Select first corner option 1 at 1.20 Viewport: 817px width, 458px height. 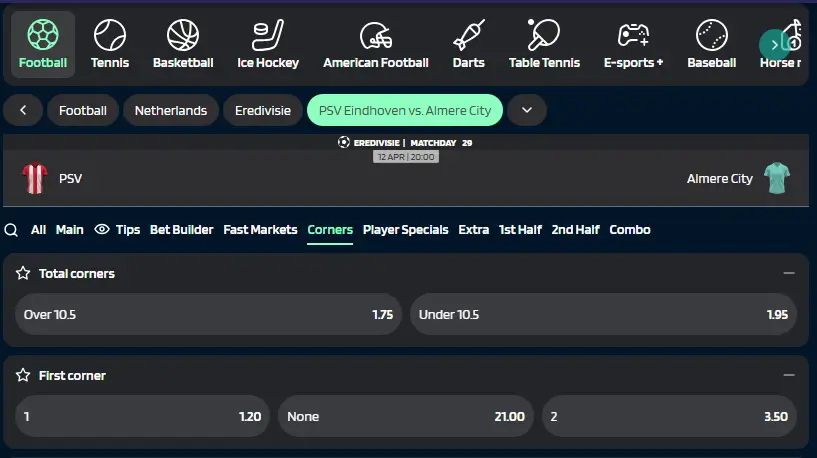point(142,416)
